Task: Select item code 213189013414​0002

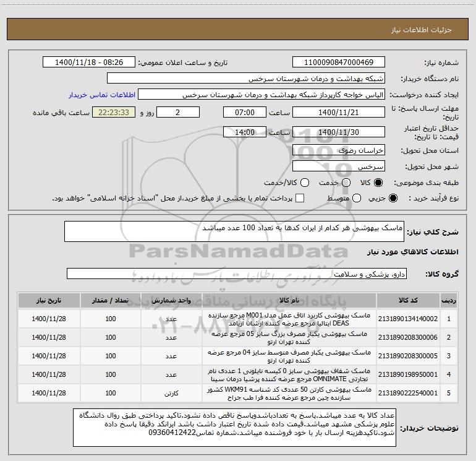Action: point(408,319)
